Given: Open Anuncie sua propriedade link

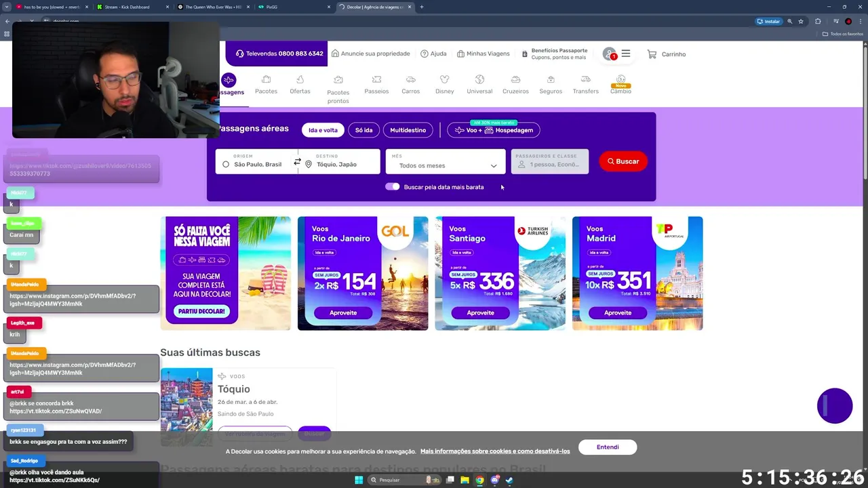Looking at the screenshot, I should [x=370, y=54].
